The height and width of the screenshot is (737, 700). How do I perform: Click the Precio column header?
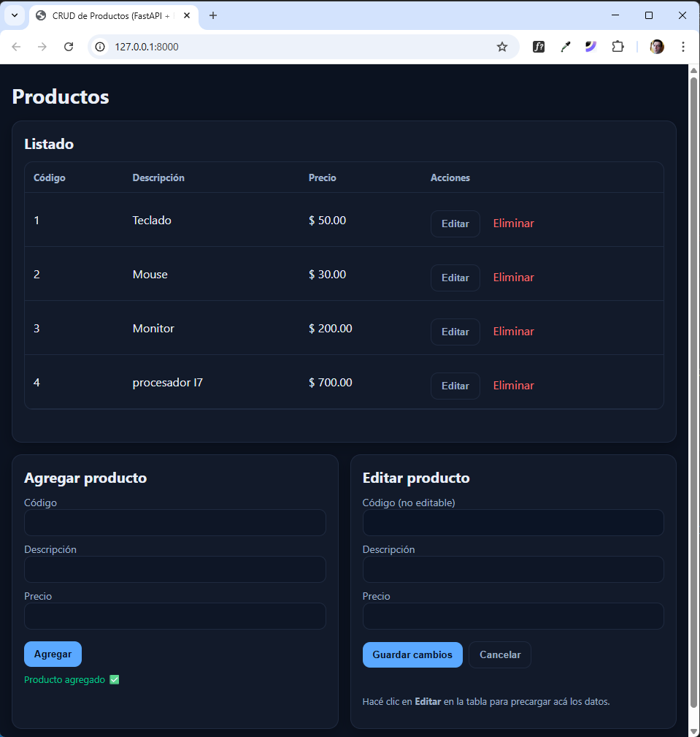(323, 177)
